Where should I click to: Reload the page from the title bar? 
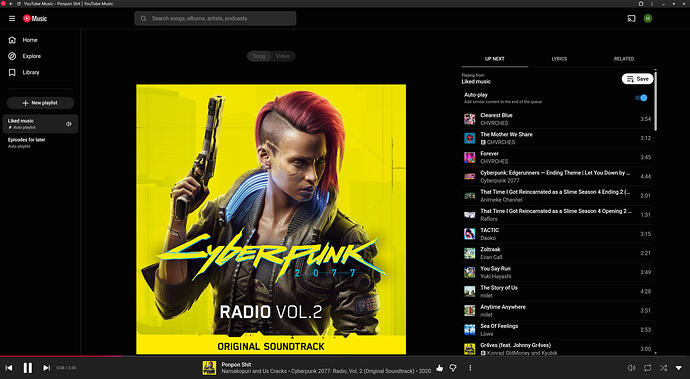(18, 4)
